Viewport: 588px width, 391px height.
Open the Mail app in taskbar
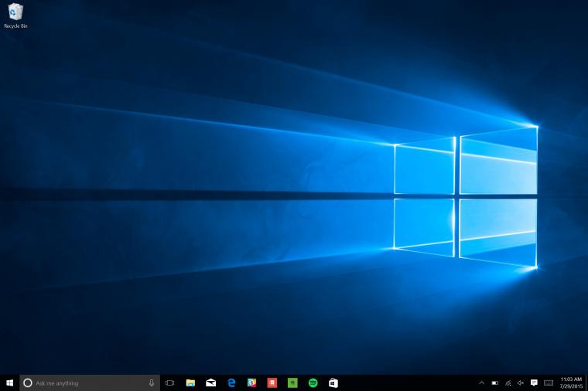(210, 382)
